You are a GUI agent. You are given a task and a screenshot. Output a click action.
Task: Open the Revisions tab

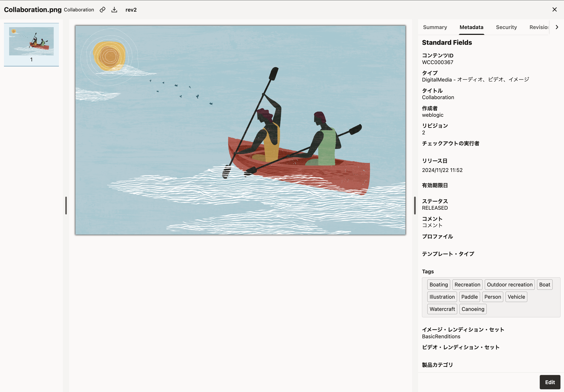539,27
